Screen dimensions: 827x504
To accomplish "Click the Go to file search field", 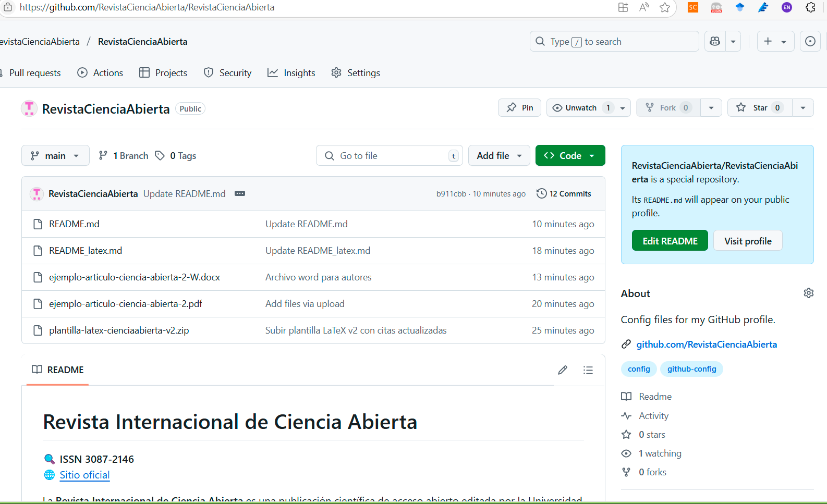I will click(389, 155).
